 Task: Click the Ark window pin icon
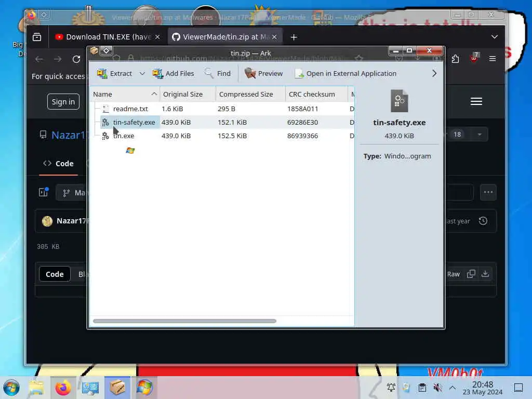106,50
